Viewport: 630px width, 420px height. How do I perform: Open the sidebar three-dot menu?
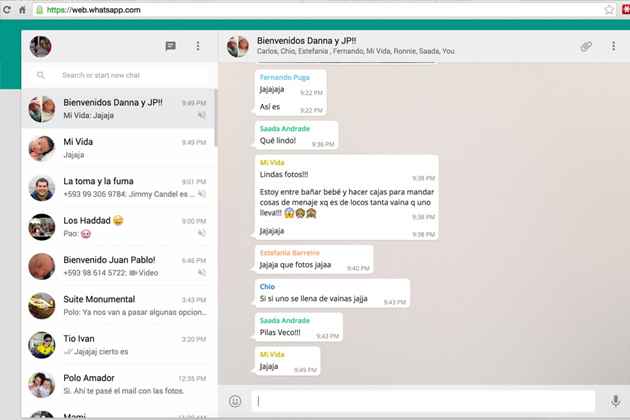pyautogui.click(x=198, y=46)
